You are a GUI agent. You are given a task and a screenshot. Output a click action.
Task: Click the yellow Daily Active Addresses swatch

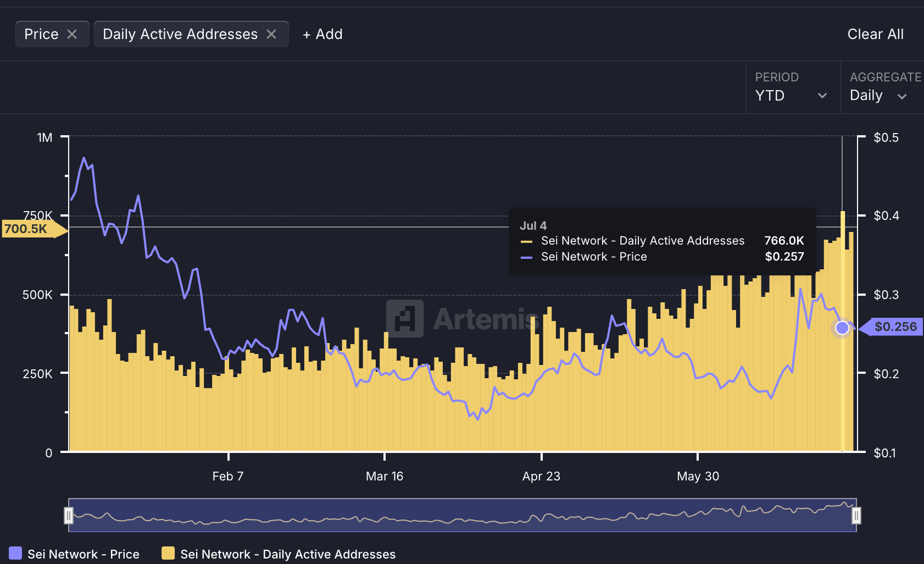click(169, 554)
